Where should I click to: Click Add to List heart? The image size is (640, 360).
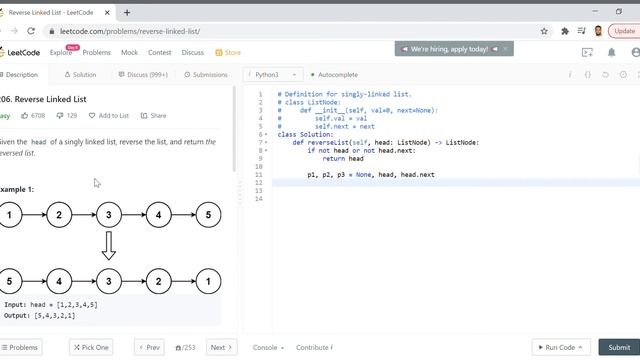click(109, 116)
